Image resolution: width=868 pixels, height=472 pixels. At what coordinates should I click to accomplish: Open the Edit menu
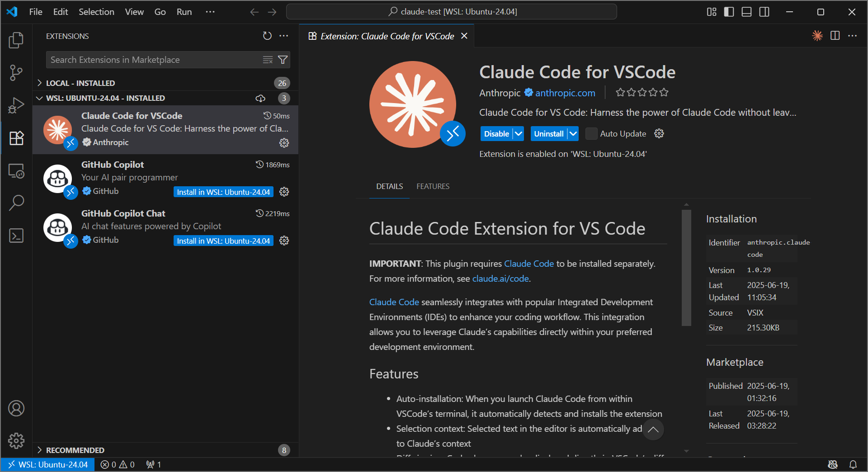(x=61, y=12)
